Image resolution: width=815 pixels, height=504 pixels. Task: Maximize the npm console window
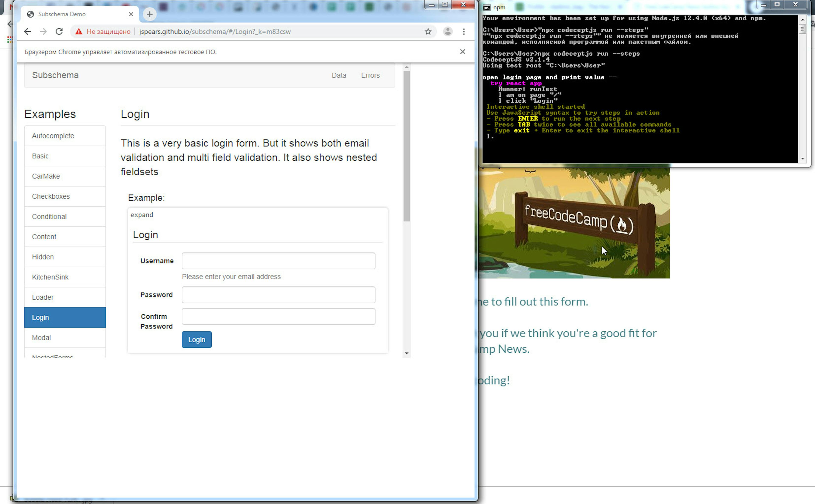[x=777, y=5]
